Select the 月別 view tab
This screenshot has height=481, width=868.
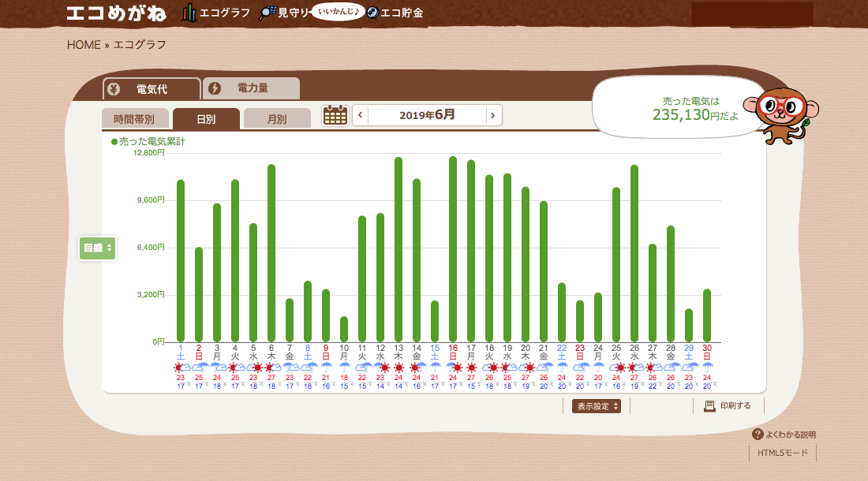pyautogui.click(x=277, y=119)
